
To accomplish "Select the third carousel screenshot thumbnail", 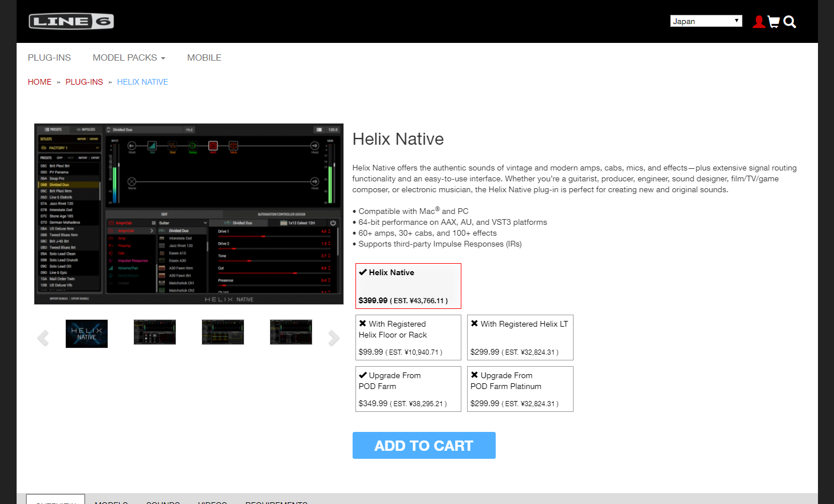I will coord(223,332).
